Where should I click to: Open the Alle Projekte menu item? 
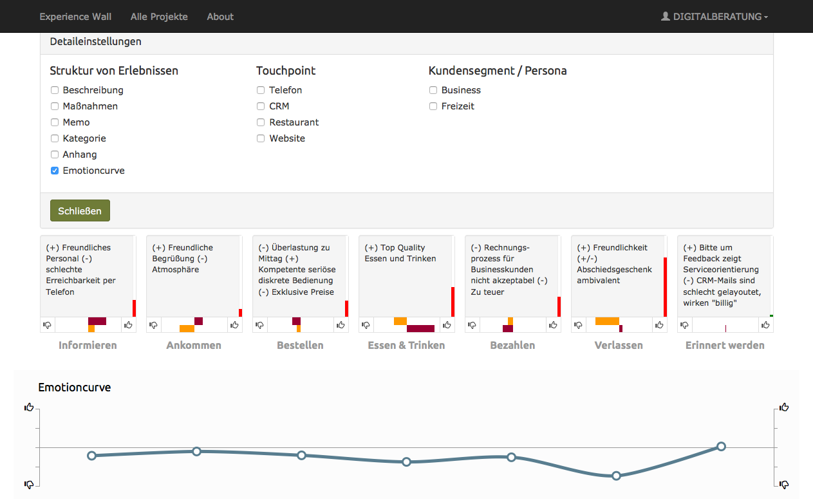[x=159, y=17]
